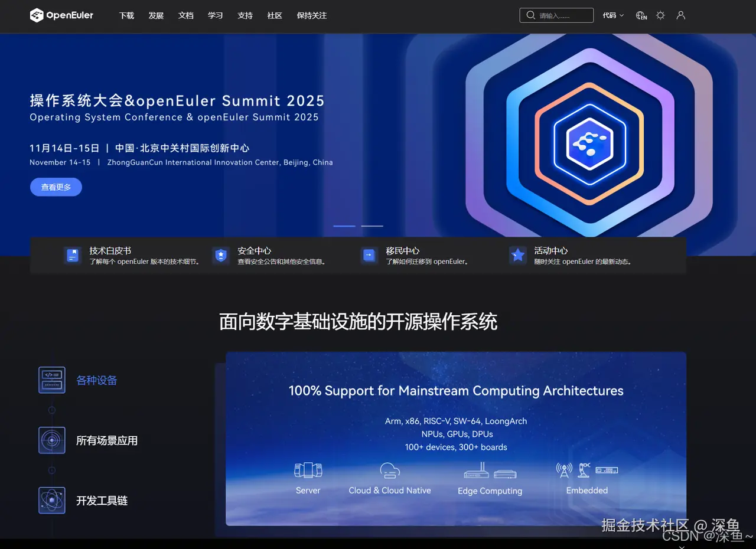
Task: Click the Cloud & Cloud Native icon
Action: (x=390, y=470)
